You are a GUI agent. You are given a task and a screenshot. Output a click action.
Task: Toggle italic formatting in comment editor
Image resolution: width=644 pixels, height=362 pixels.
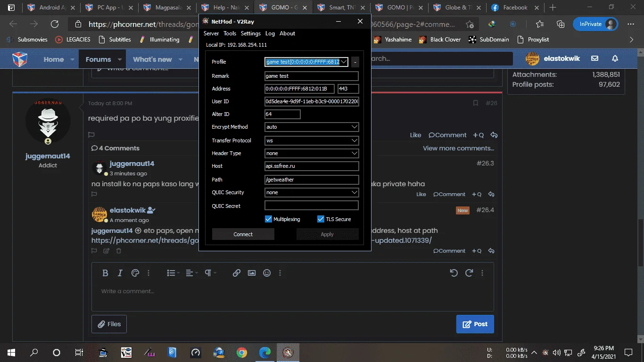120,273
